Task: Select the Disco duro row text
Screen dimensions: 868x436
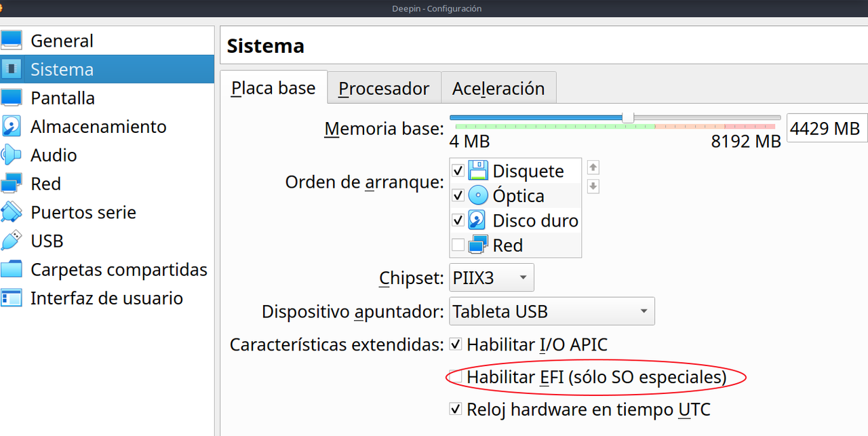Action: coord(536,220)
